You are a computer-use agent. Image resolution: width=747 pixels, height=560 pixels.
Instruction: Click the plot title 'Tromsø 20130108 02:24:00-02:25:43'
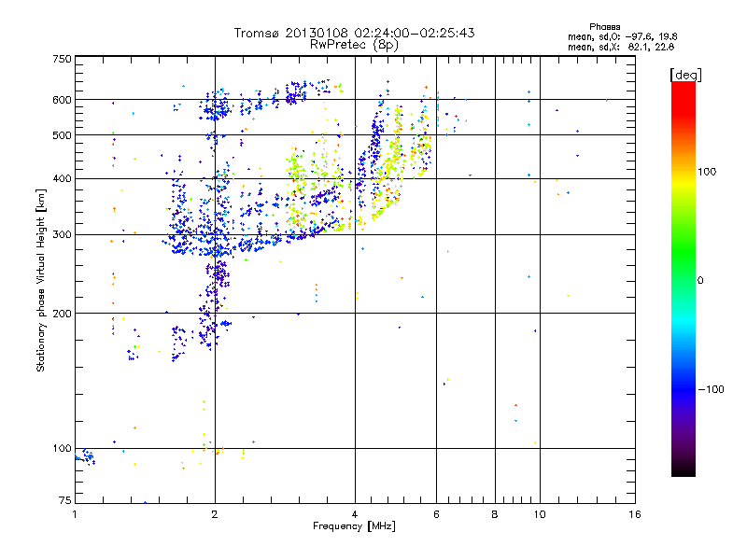pos(354,33)
